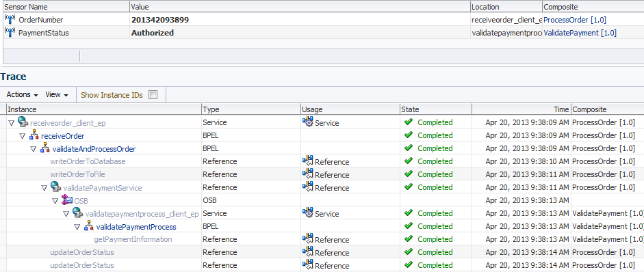The image size is (644, 272).
Task: Enable the Show Instance IDs checkbox
Action: tap(153, 95)
